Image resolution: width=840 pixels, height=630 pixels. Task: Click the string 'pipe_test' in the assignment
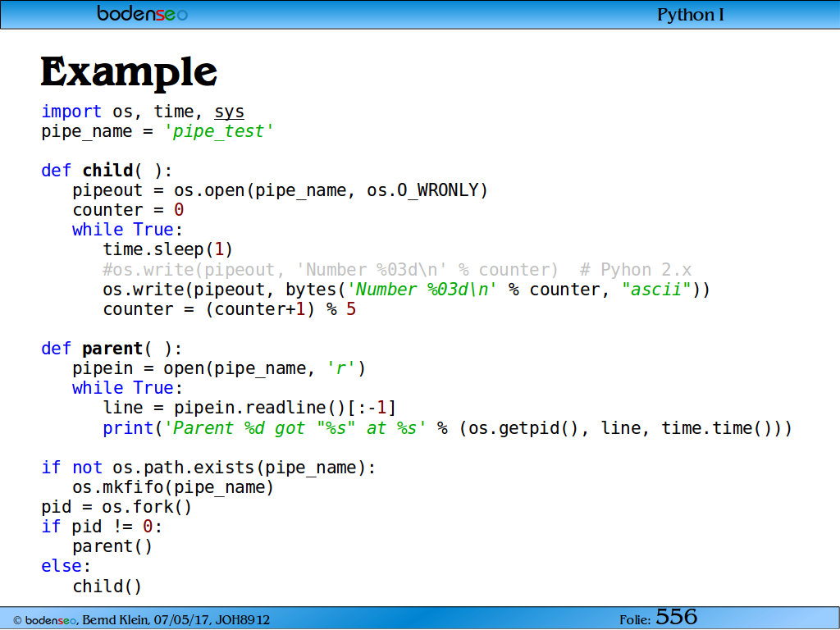[x=218, y=131]
